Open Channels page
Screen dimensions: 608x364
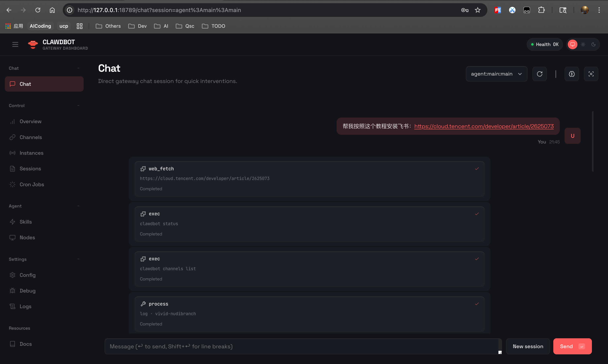click(44, 137)
